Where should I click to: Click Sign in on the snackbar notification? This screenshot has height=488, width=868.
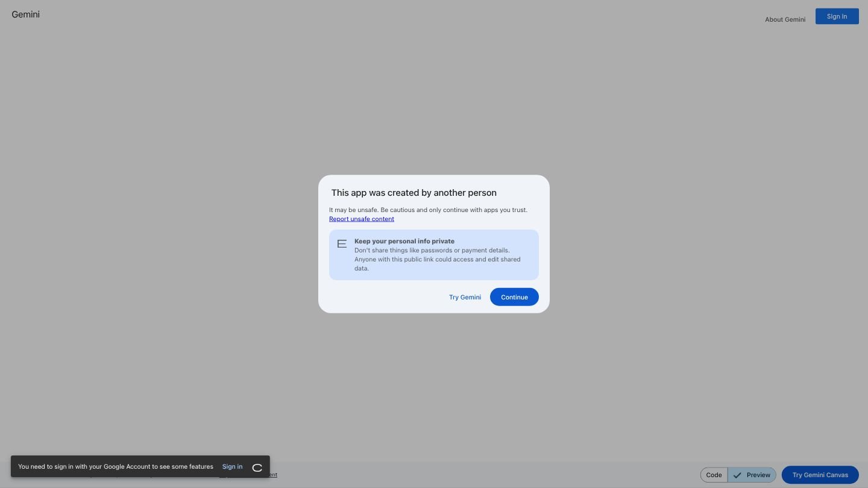232,466
